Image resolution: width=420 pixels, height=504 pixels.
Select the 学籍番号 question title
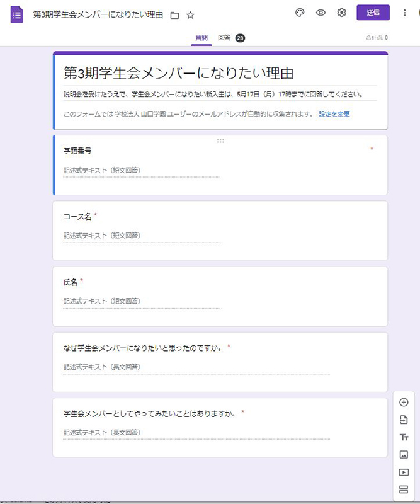click(x=77, y=151)
